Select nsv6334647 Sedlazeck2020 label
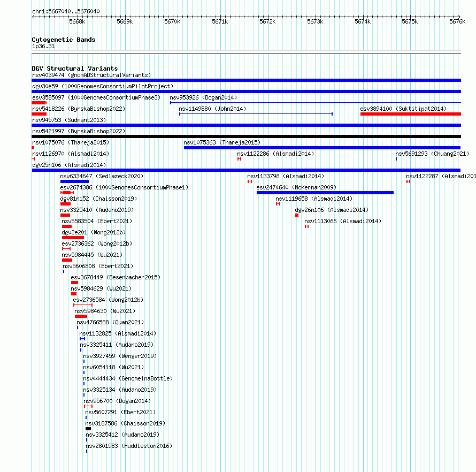The width and height of the screenshot is (476, 472). 102,176
